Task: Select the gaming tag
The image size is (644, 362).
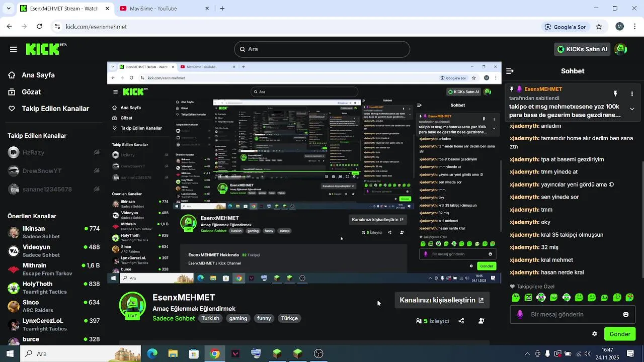Action: point(238,318)
